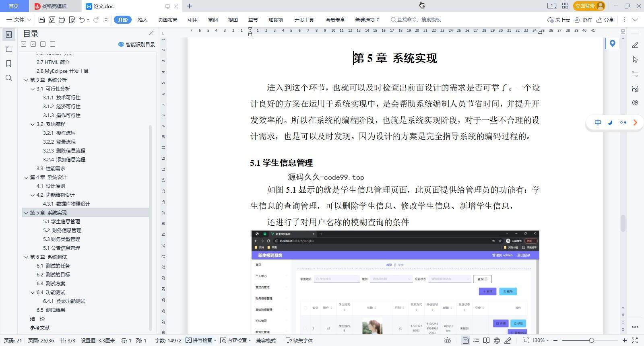Click the 协作 collaborate button
The width and height of the screenshot is (644, 346).
click(x=584, y=20)
